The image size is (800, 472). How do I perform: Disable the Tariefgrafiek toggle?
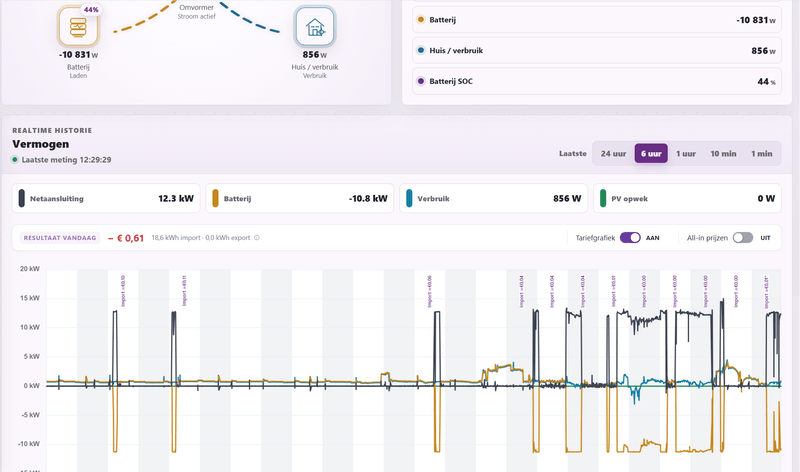pyautogui.click(x=630, y=238)
